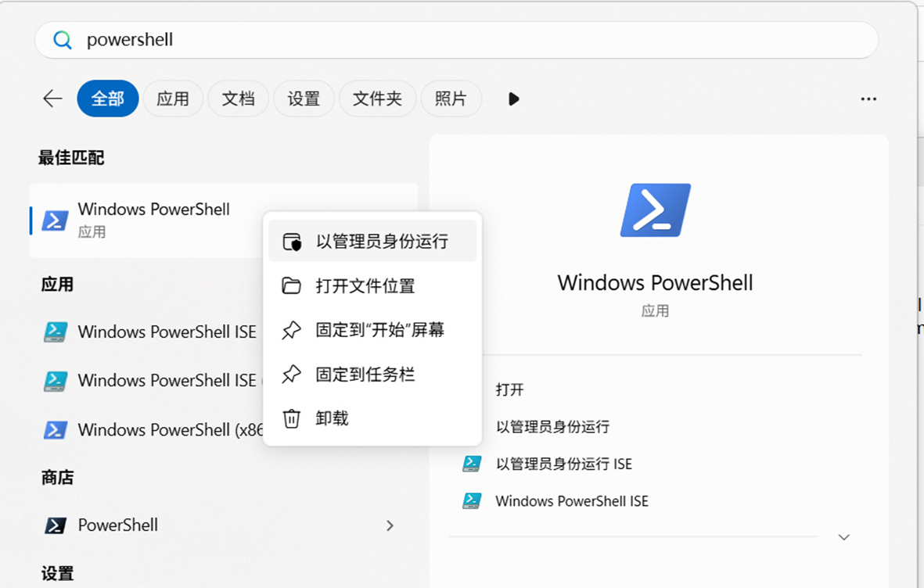The height and width of the screenshot is (588, 924).
Task: Click icon beside Windows PowerShell ISE in preview
Action: [472, 500]
